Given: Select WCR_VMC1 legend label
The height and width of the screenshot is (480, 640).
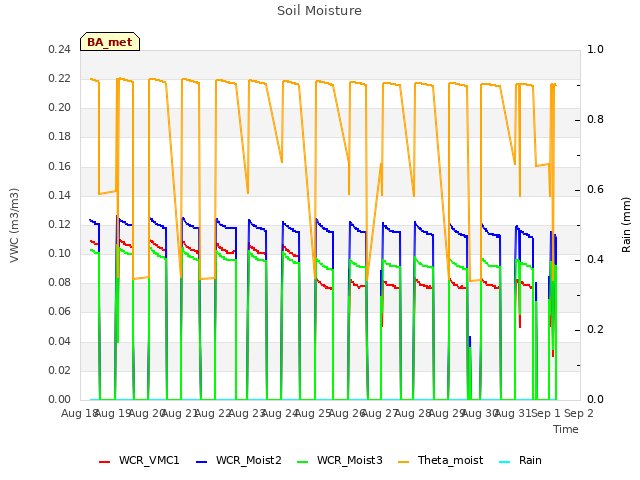Looking at the screenshot, I should [149, 460].
